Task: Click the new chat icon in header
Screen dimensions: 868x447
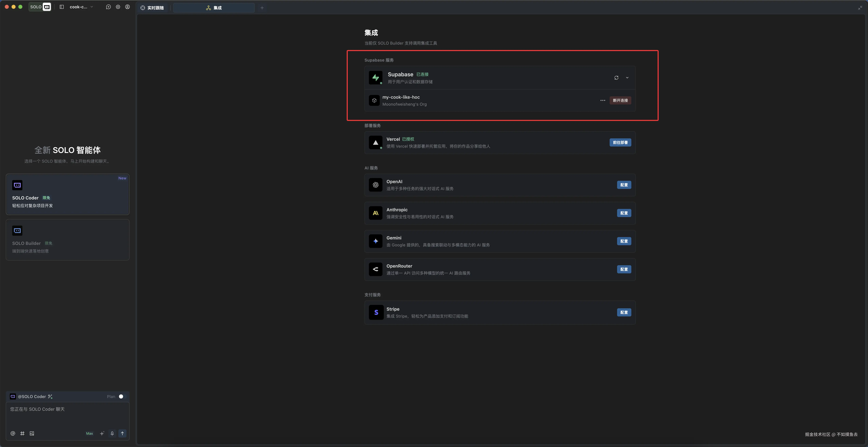Action: [108, 7]
